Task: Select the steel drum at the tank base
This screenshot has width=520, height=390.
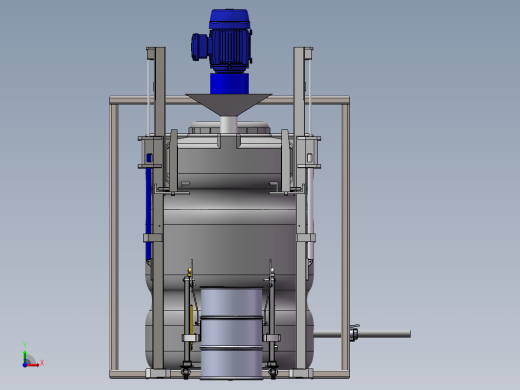Action: pyautogui.click(x=231, y=333)
